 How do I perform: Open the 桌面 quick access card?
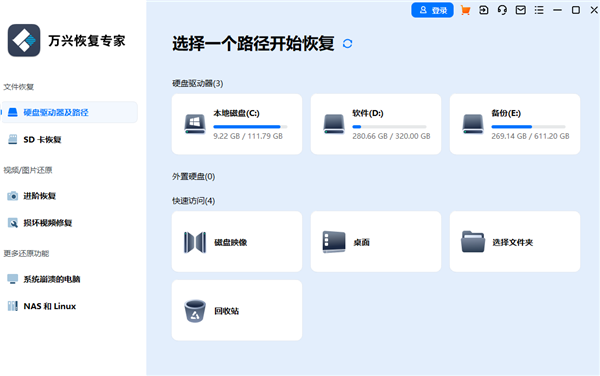376,241
